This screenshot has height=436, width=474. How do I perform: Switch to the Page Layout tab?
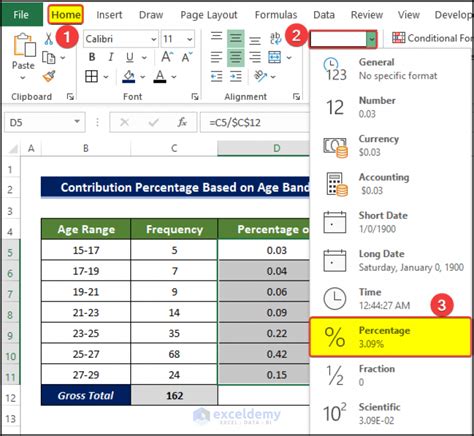click(209, 15)
